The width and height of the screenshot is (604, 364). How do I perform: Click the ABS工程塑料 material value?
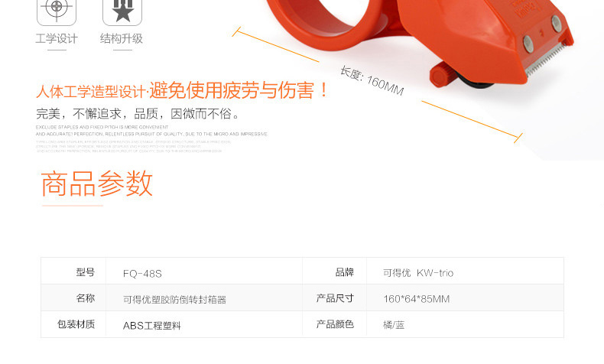pyautogui.click(x=152, y=326)
